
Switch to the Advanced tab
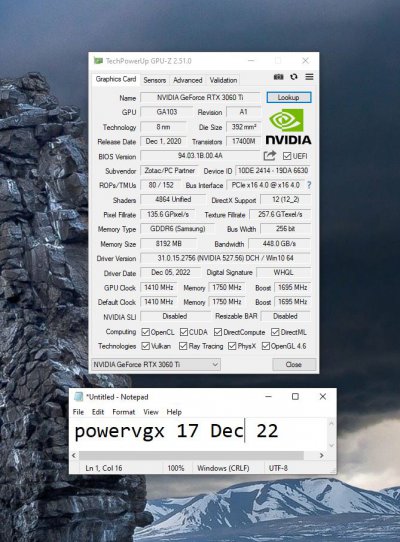tap(187, 80)
